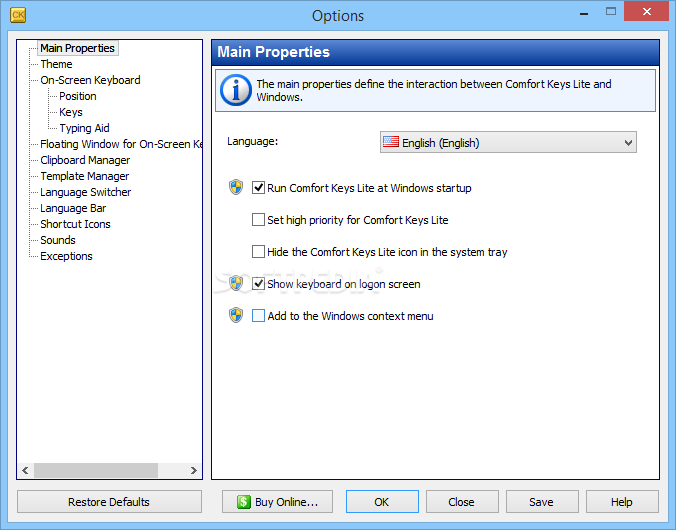Image resolution: width=676 pixels, height=530 pixels.
Task: Click the tree panel horizontal scrollbar thumb
Action: (x=96, y=470)
